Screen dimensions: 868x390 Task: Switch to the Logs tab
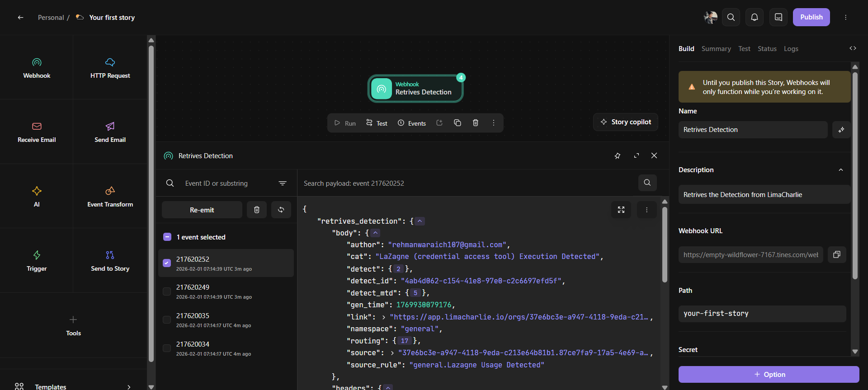click(x=791, y=49)
